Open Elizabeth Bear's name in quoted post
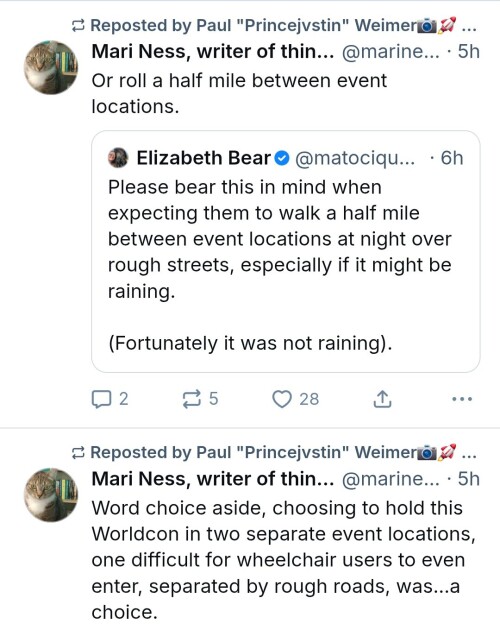The width and height of the screenshot is (500, 630). click(204, 158)
